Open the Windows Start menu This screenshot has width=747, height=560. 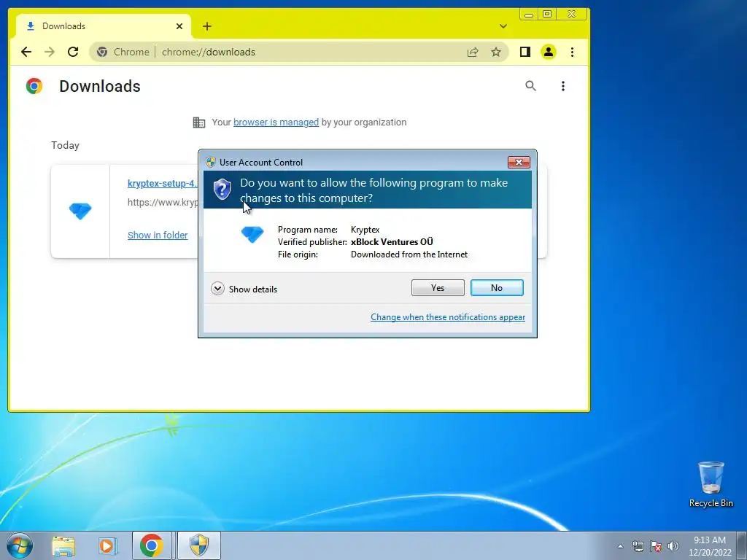[x=20, y=545]
